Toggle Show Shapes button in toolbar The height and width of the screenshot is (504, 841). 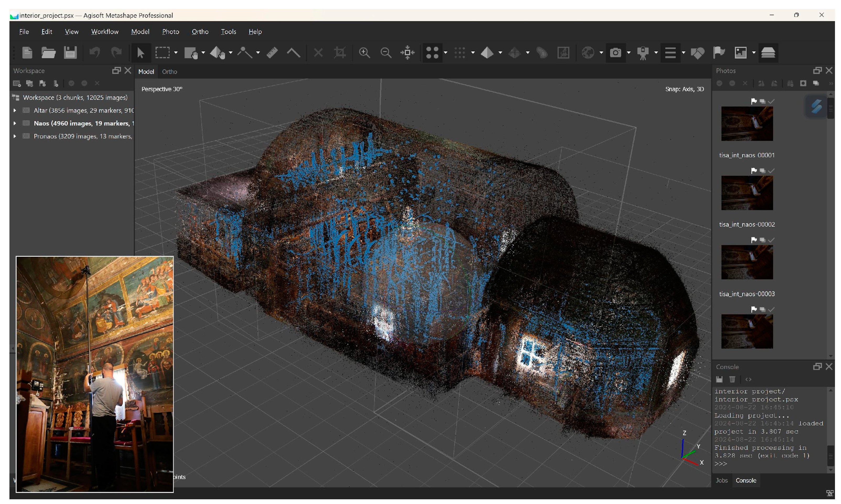pyautogui.click(x=697, y=53)
